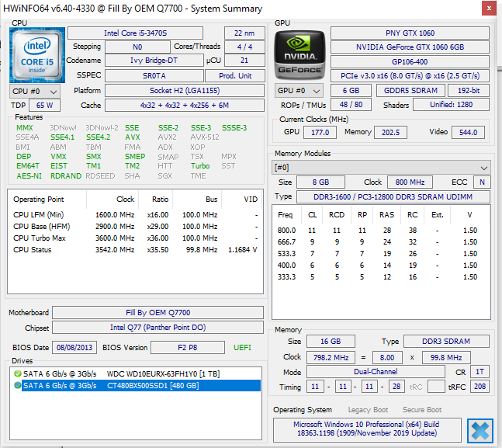The height and width of the screenshot is (448, 502).
Task: Expand the memory module [#0] dropdown
Action: [381, 167]
